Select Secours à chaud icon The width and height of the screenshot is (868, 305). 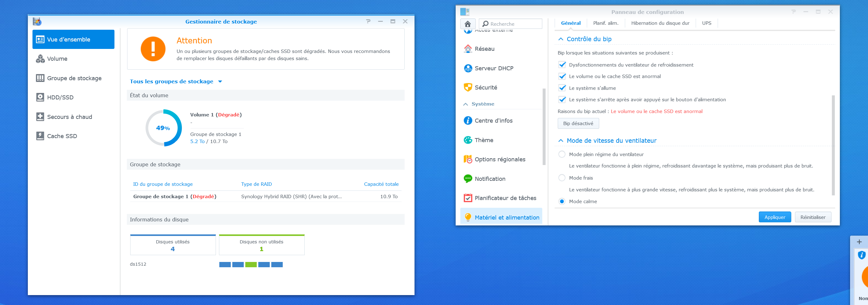(x=40, y=117)
